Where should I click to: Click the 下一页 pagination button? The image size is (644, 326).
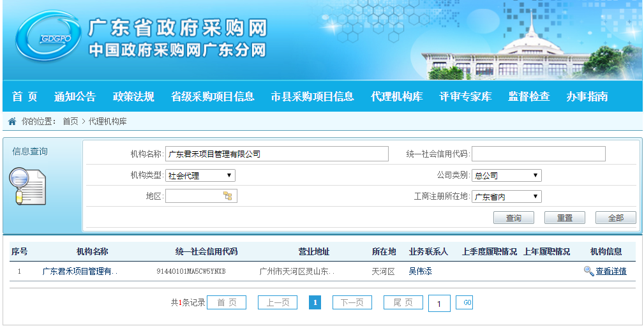[352, 302]
